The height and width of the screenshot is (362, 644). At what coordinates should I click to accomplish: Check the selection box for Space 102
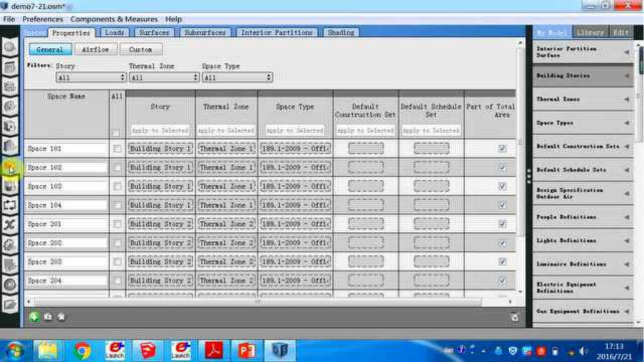click(117, 167)
